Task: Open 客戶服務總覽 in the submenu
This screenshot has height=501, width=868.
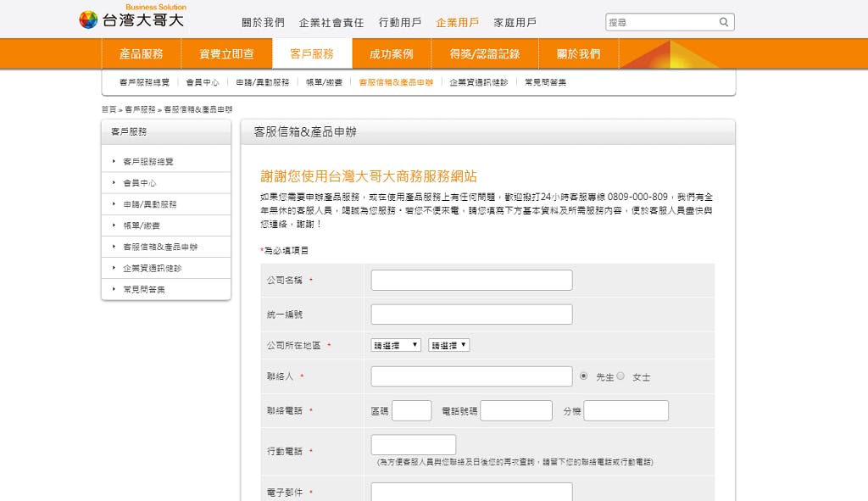Action: click(x=144, y=82)
